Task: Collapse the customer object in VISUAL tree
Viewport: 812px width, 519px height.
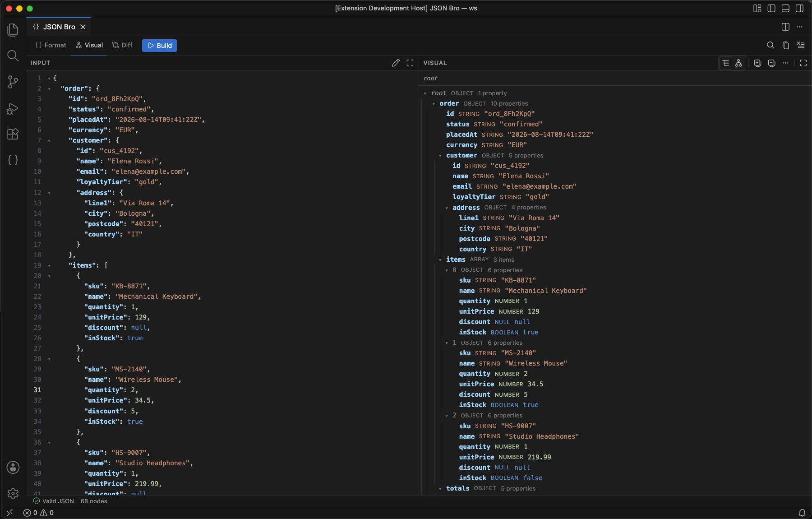Action: tap(440, 156)
